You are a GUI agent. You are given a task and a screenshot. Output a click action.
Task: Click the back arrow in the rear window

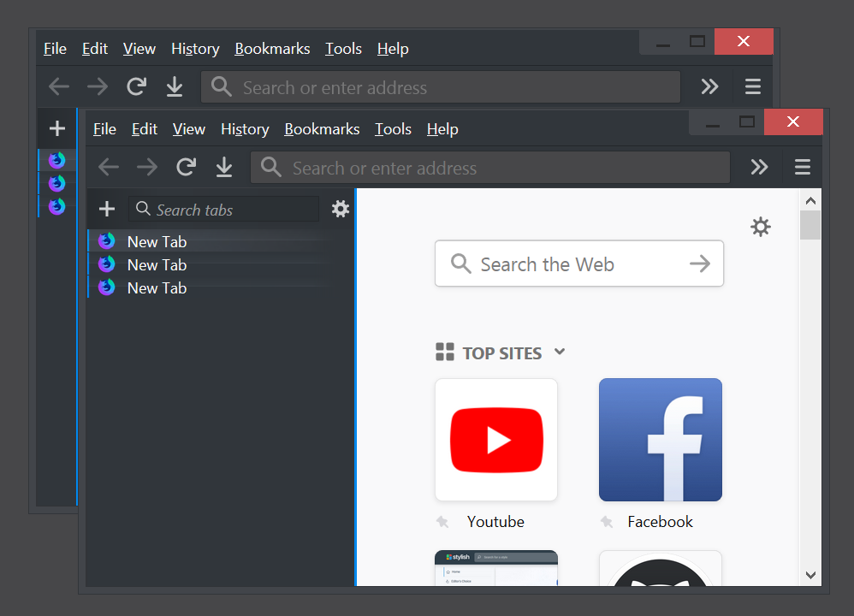(59, 86)
